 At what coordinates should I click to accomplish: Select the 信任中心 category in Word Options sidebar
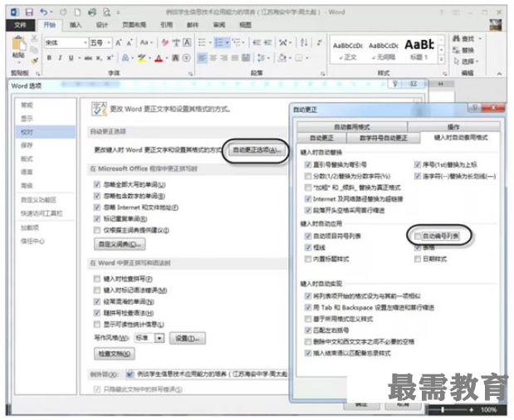point(32,241)
